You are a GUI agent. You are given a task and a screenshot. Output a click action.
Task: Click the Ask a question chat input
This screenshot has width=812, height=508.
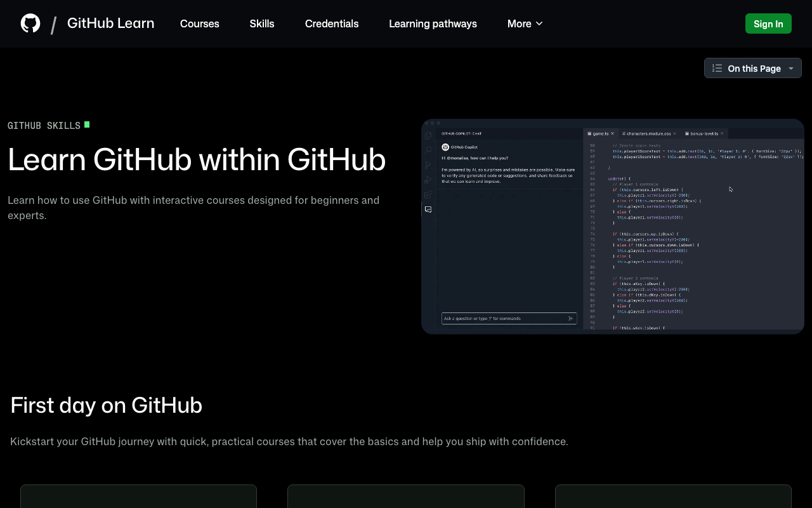(509, 318)
